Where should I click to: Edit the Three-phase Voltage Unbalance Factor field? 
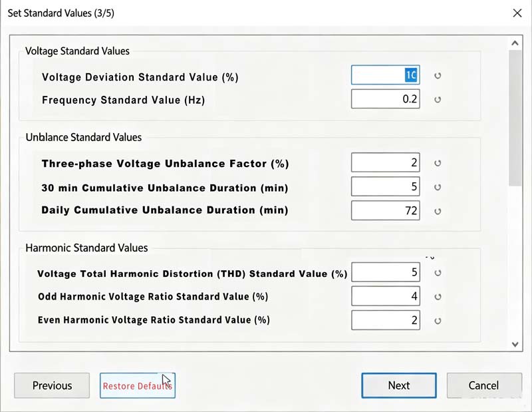[386, 162]
